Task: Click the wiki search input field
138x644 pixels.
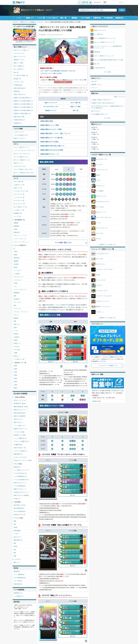Action: pyautogui.click(x=98, y=10)
